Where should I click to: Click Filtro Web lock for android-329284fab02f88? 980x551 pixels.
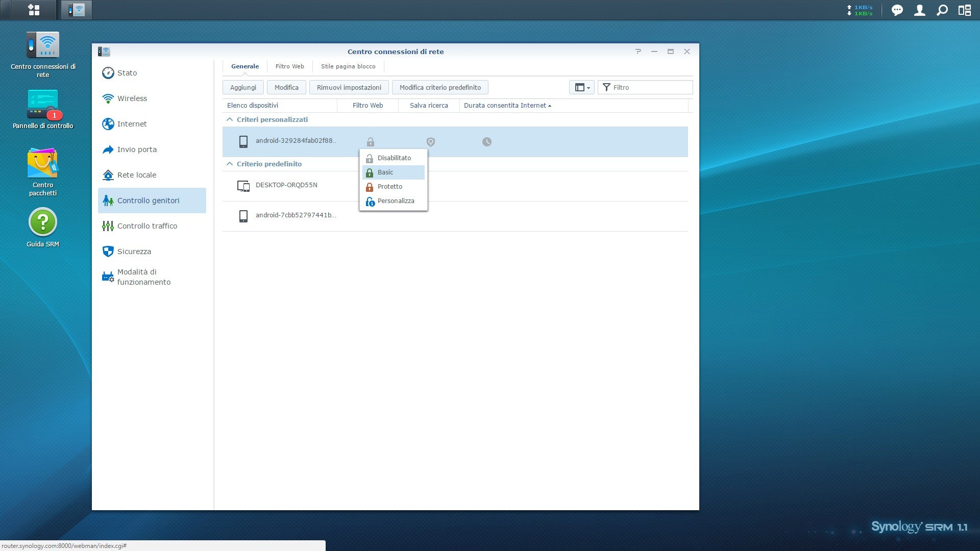coord(370,142)
